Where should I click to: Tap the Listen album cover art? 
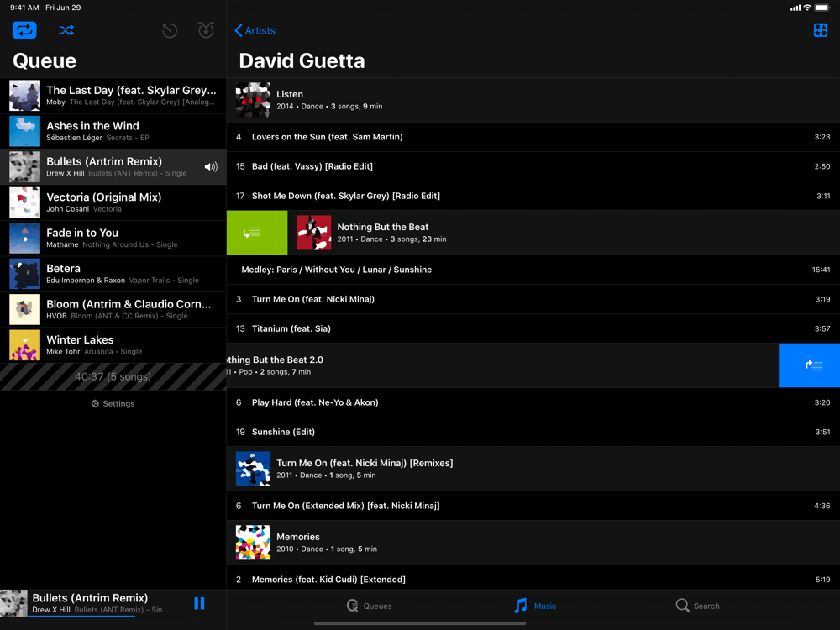[253, 100]
